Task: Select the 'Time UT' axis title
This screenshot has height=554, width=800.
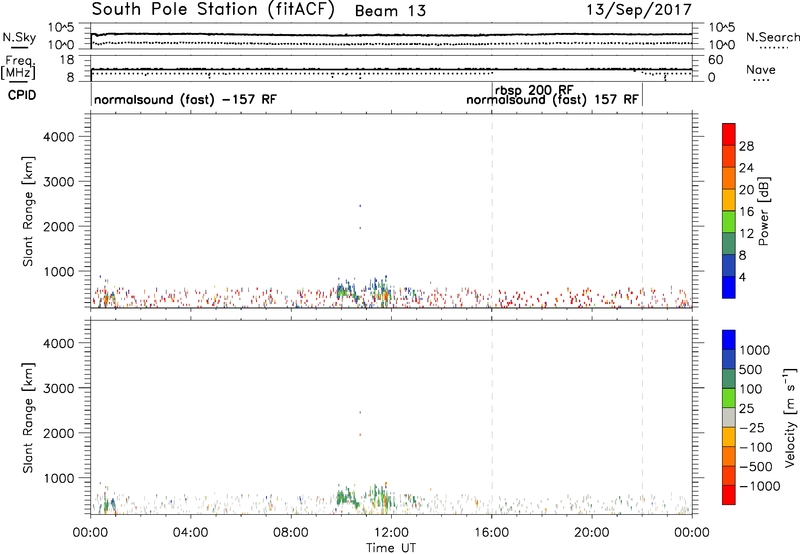Action: [391, 548]
